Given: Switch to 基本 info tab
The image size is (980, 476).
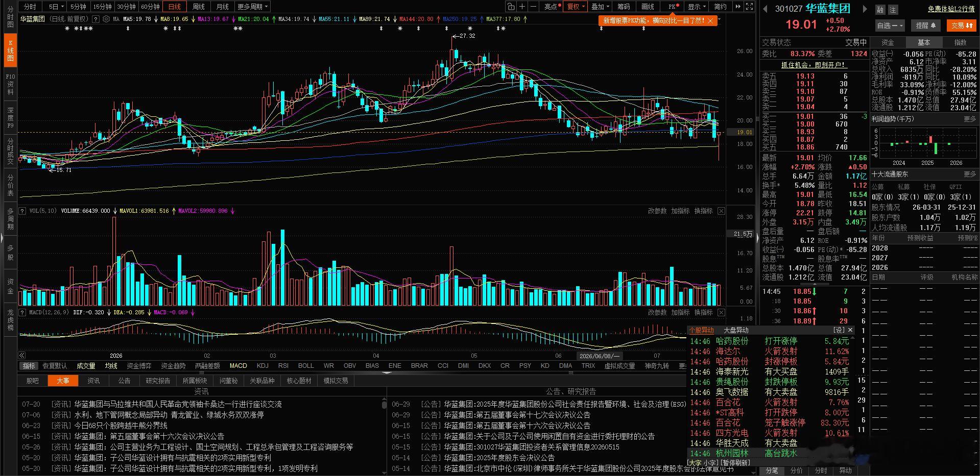Looking at the screenshot, I should [x=924, y=42].
